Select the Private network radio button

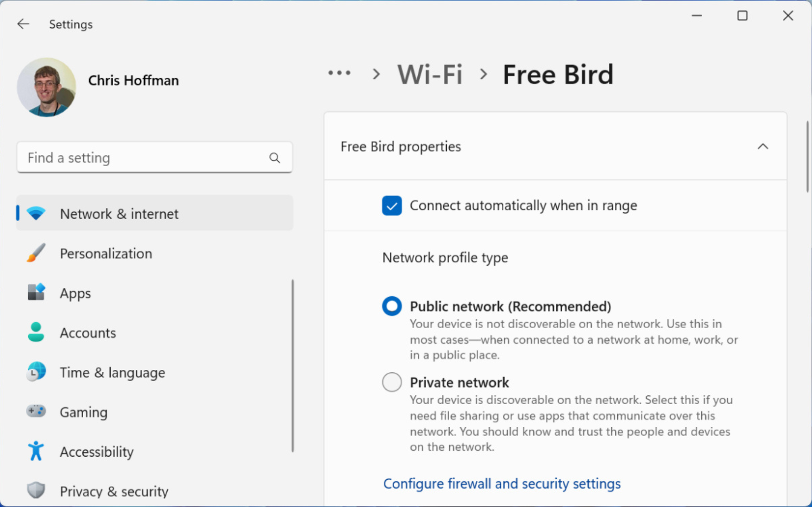391,382
